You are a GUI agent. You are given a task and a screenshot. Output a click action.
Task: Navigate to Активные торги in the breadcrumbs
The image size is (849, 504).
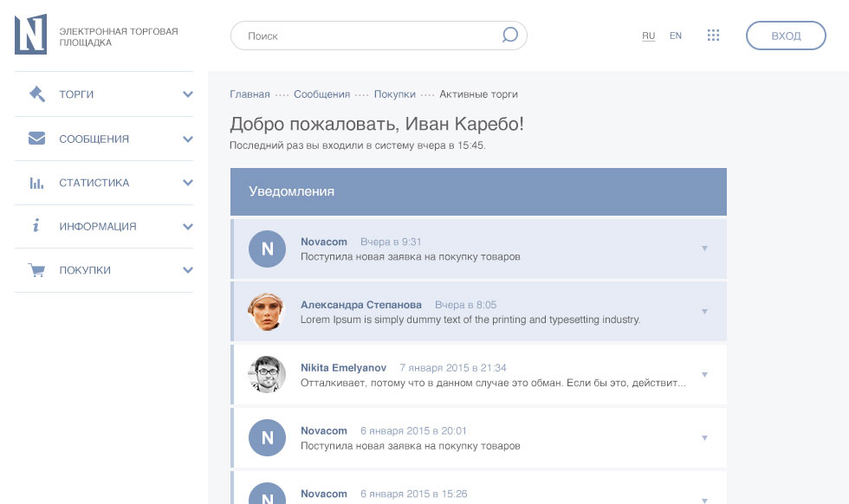click(x=479, y=94)
